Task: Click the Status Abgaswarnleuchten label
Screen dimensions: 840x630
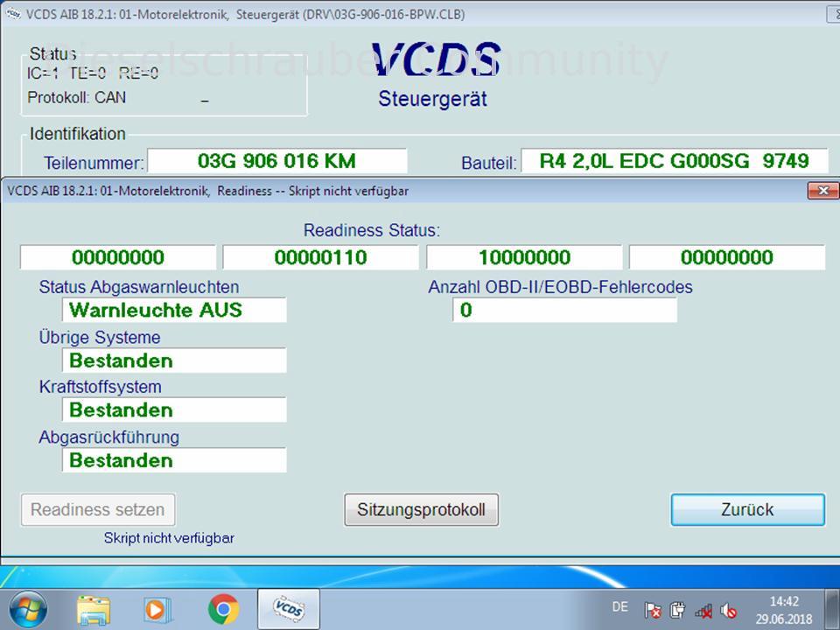Action: (x=139, y=287)
